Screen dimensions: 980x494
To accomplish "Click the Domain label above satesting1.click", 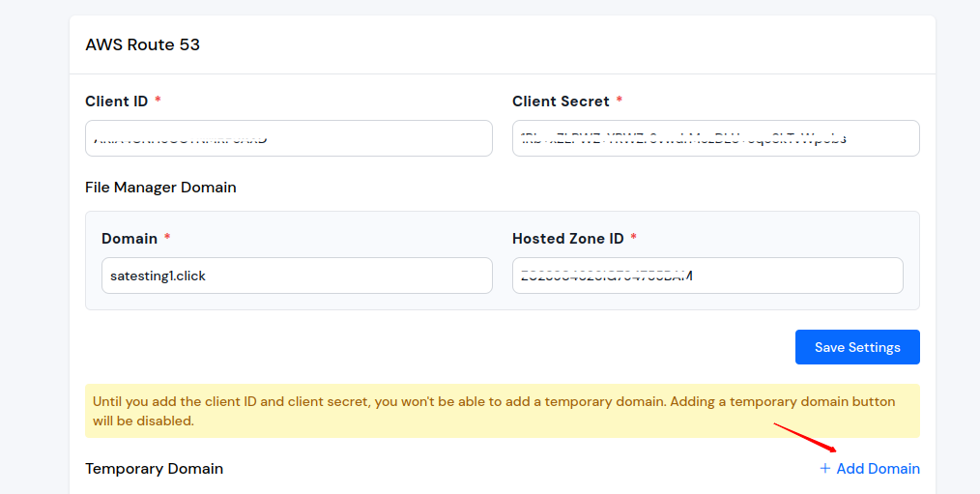I will pos(130,238).
